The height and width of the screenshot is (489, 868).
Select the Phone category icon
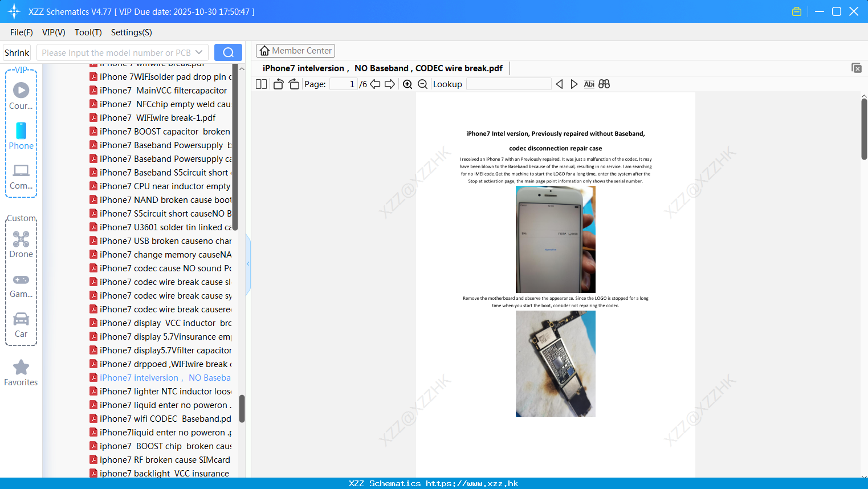tap(21, 136)
